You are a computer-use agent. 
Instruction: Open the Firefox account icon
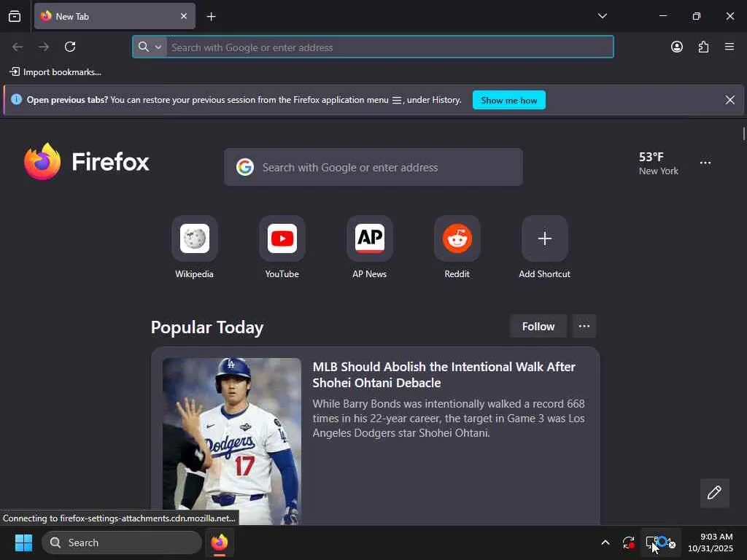pos(676,47)
